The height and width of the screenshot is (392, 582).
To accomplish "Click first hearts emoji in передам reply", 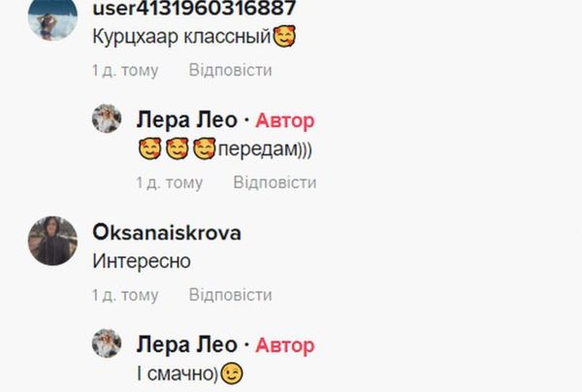I will [149, 148].
